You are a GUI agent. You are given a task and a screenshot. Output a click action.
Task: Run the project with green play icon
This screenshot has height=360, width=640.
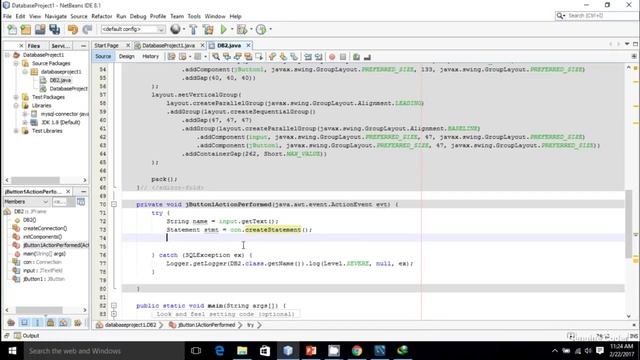pyautogui.click(x=224, y=29)
